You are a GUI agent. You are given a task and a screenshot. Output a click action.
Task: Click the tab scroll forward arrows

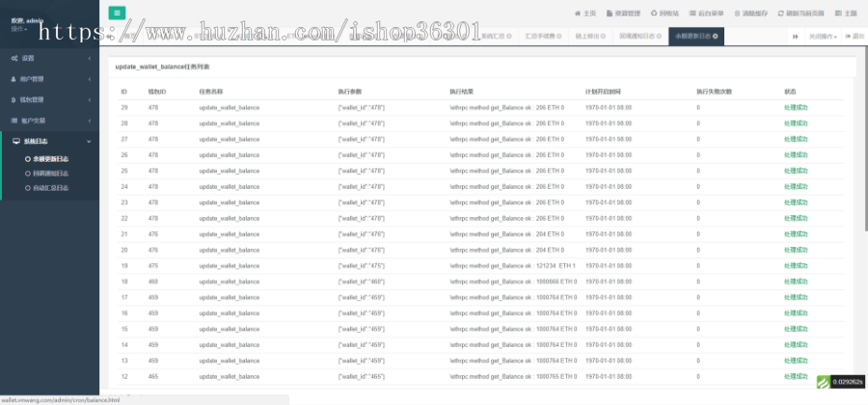click(796, 36)
